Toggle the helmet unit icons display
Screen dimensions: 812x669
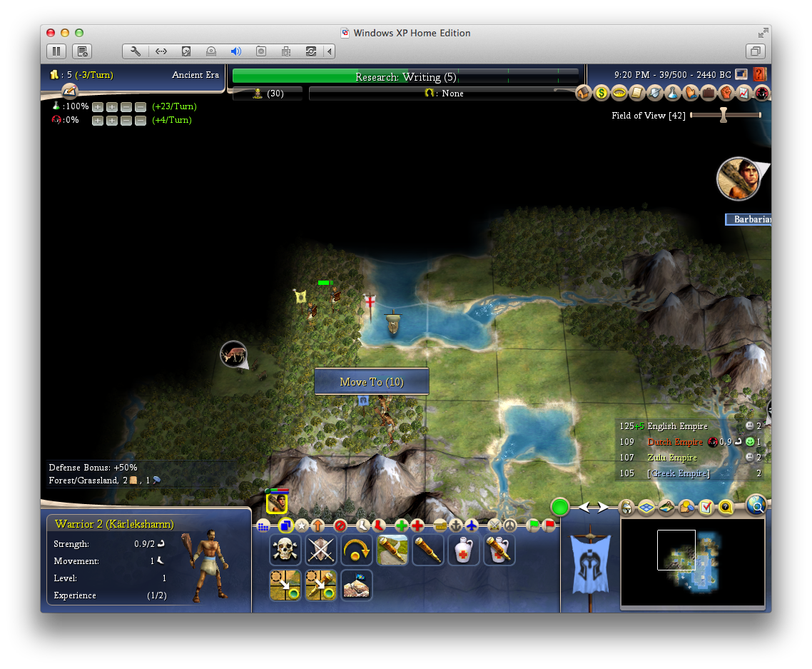[626, 508]
